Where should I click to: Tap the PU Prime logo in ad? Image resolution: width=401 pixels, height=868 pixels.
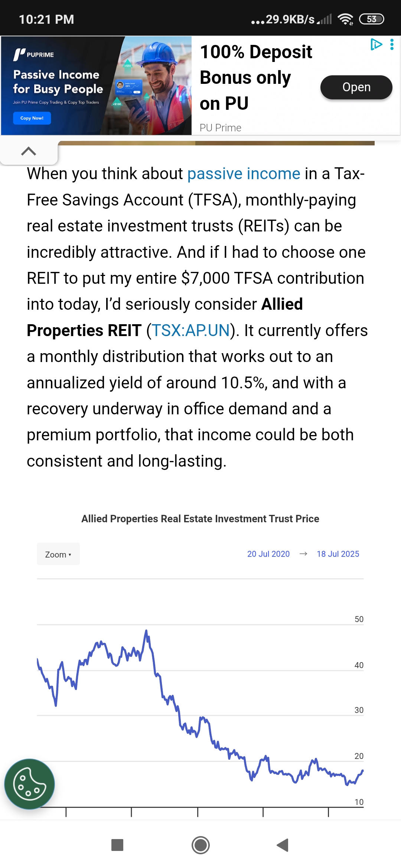[33, 55]
